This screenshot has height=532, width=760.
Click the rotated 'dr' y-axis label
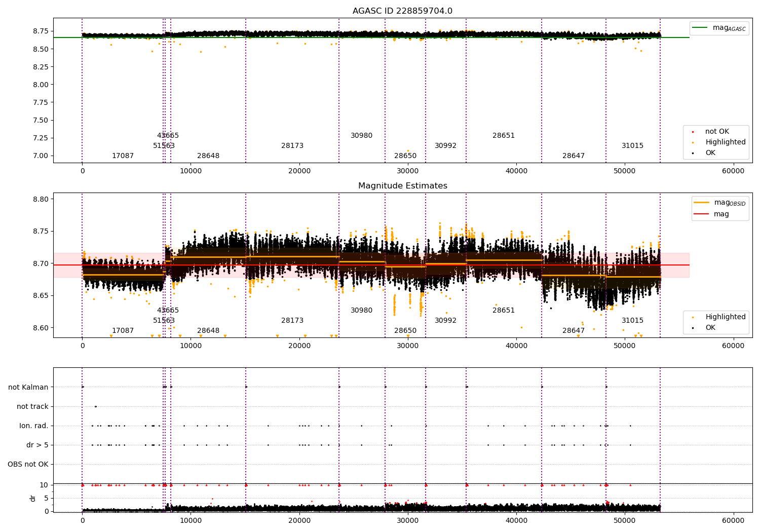[33, 498]
